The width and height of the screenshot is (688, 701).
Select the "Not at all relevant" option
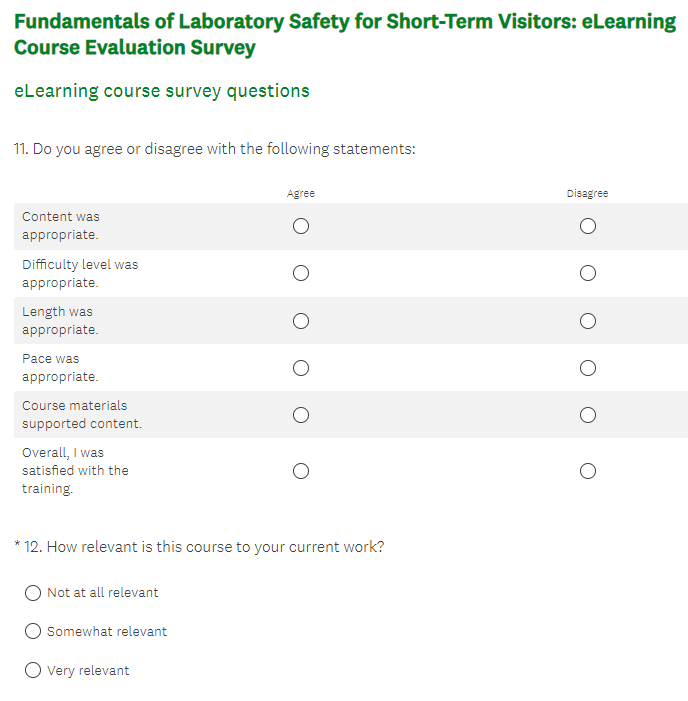pyautogui.click(x=33, y=593)
